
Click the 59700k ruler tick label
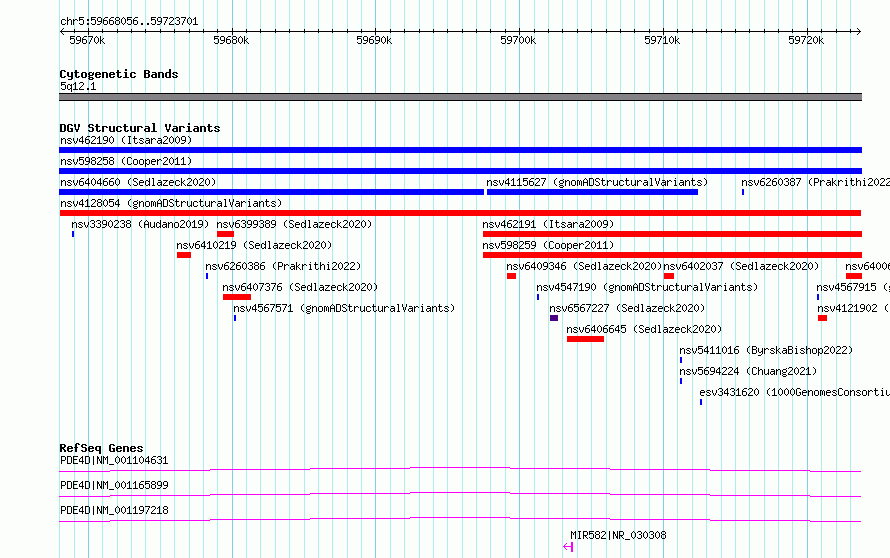[x=518, y=40]
